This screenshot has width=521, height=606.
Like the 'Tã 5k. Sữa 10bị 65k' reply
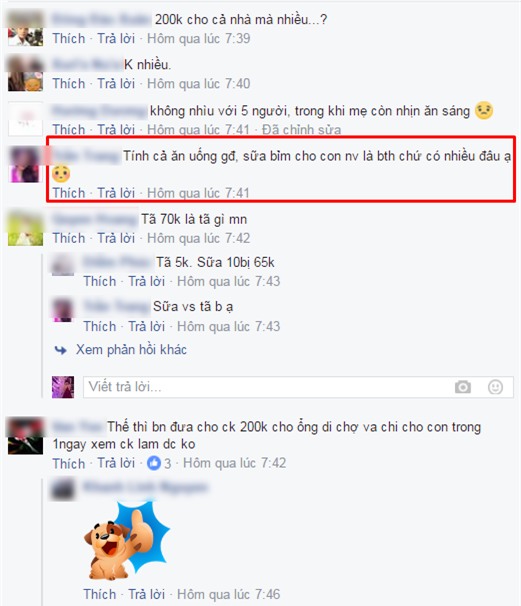100,281
